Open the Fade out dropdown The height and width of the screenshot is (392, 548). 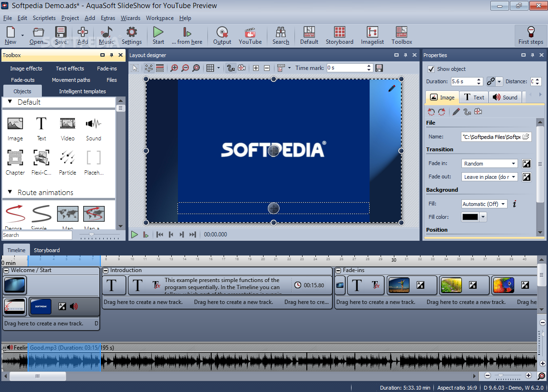(x=489, y=177)
